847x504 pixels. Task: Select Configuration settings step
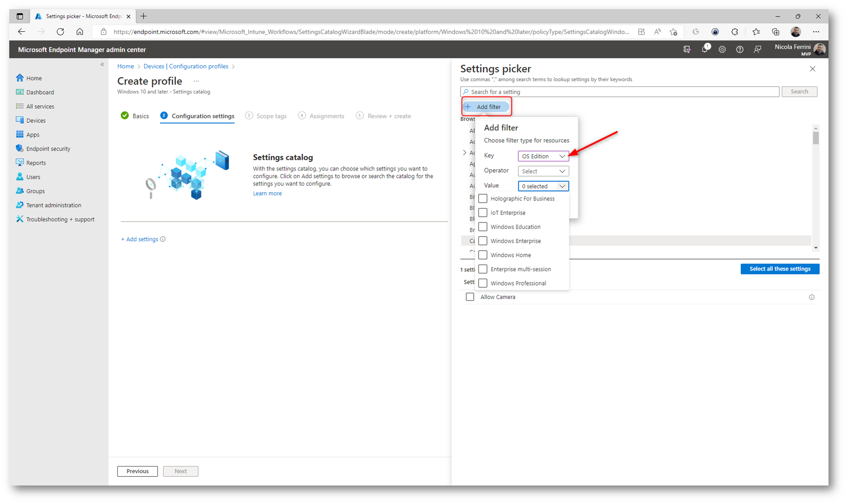197,116
